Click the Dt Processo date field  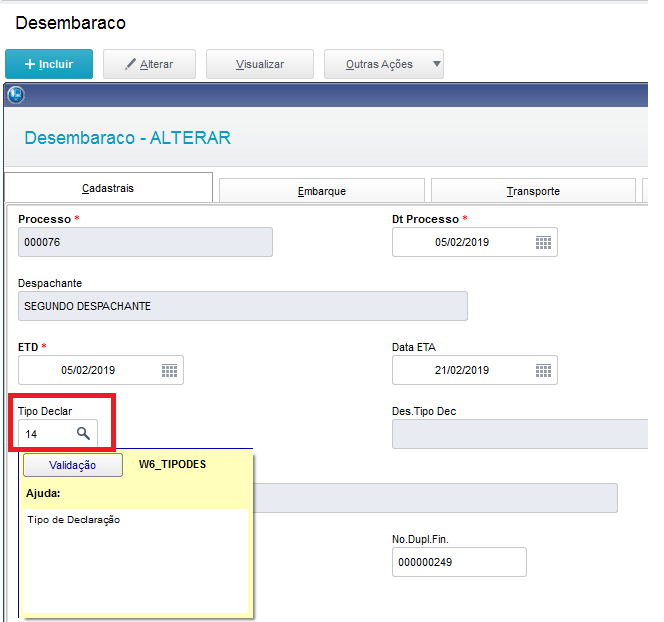pos(475,242)
